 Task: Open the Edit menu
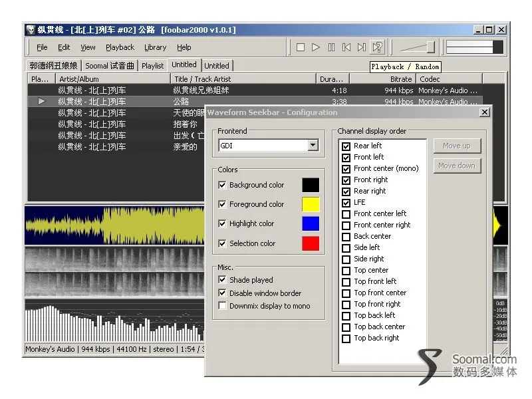pyautogui.click(x=64, y=47)
